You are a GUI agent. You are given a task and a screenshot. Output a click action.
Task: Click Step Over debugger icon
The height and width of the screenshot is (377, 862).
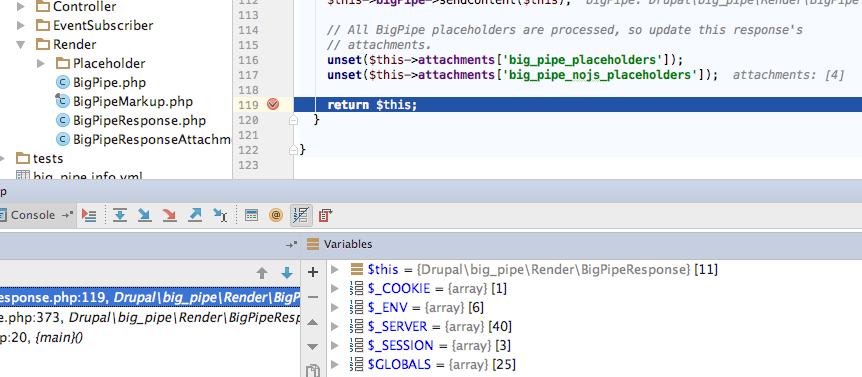click(119, 215)
